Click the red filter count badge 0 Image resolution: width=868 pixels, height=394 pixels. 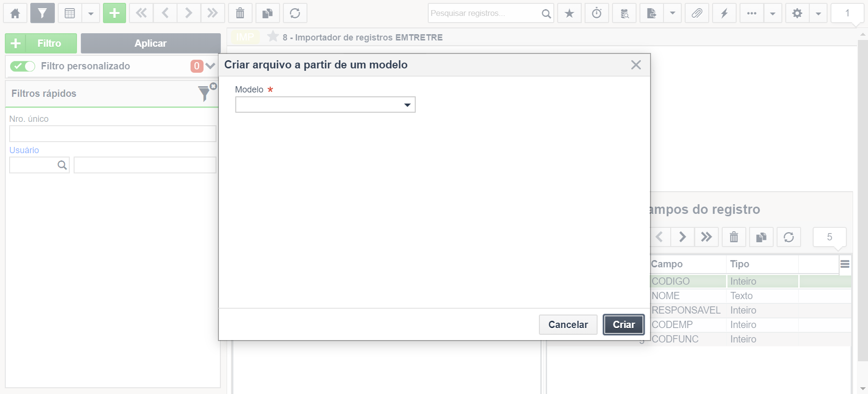click(197, 66)
